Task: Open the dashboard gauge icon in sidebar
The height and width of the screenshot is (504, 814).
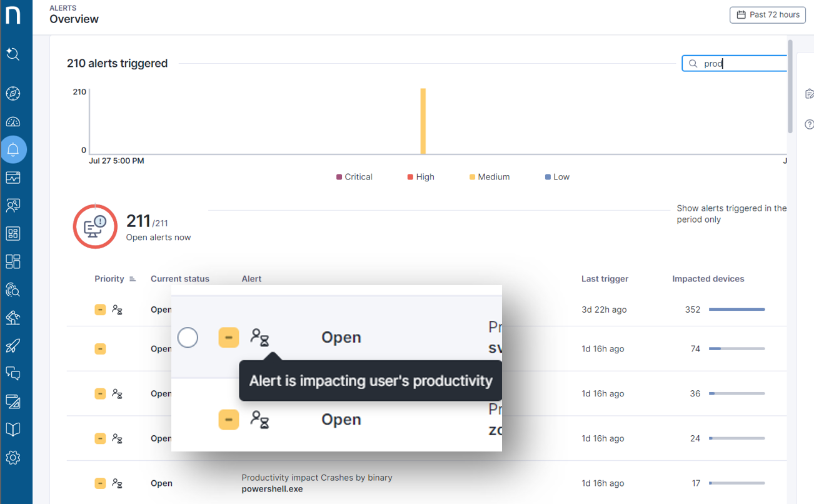Action: [x=13, y=122]
